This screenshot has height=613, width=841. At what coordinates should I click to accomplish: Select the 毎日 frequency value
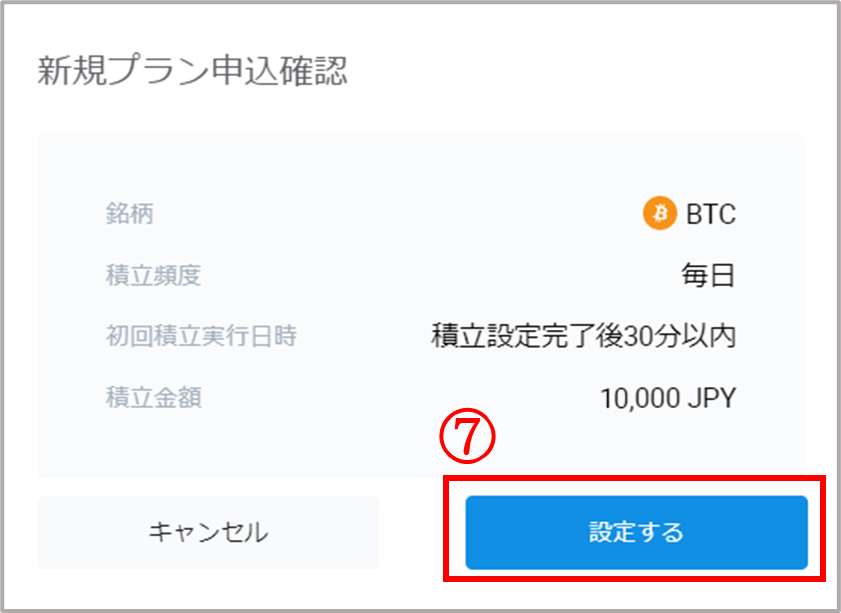(709, 276)
